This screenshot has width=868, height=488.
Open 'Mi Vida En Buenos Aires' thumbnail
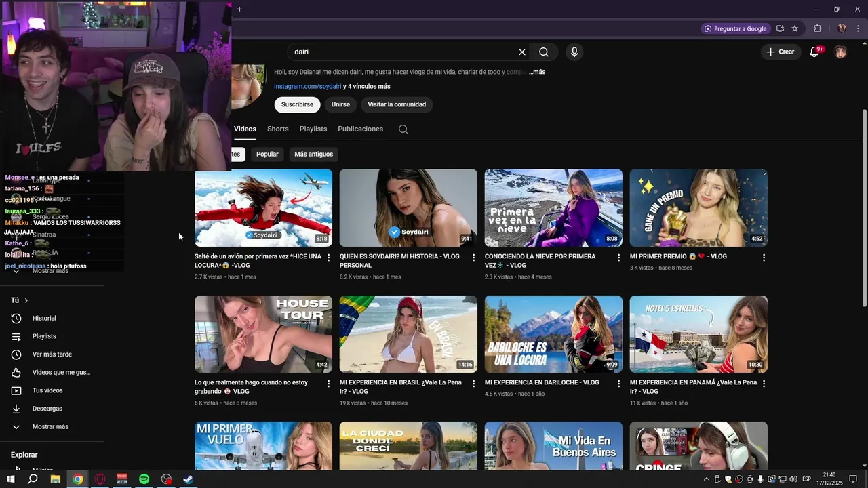coord(553,446)
